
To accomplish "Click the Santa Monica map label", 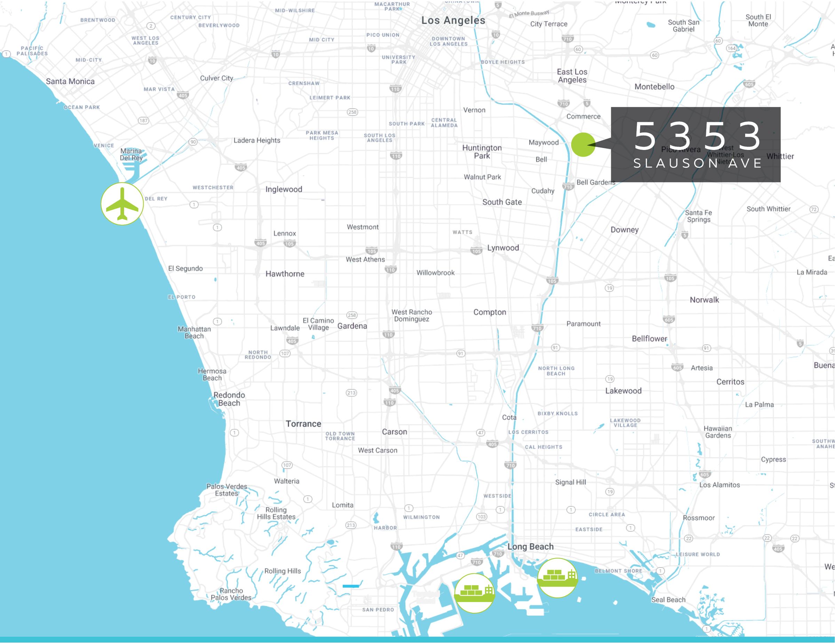I will (x=70, y=81).
